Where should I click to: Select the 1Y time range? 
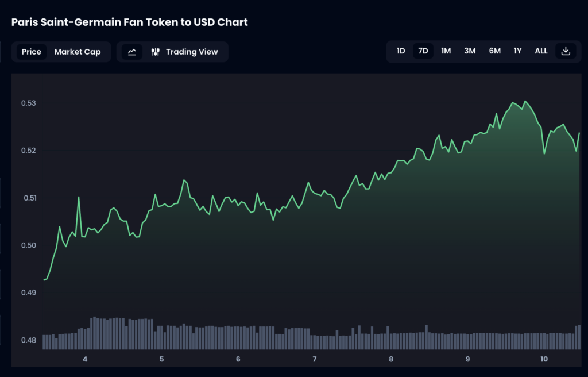(x=518, y=51)
